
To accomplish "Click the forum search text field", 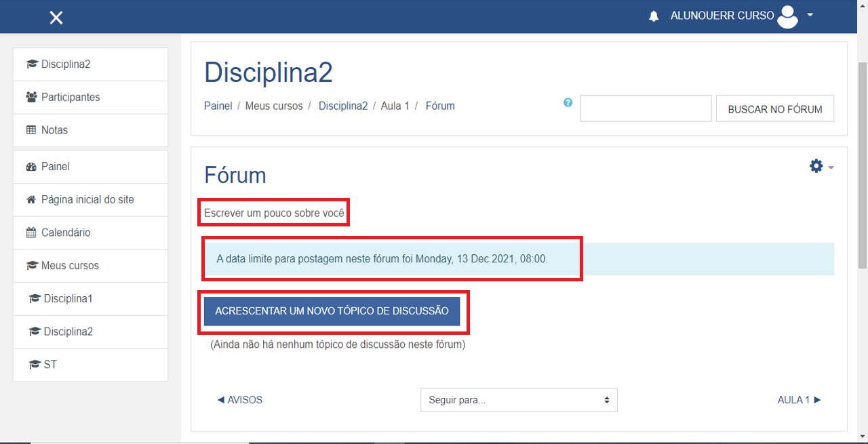I will pos(645,108).
